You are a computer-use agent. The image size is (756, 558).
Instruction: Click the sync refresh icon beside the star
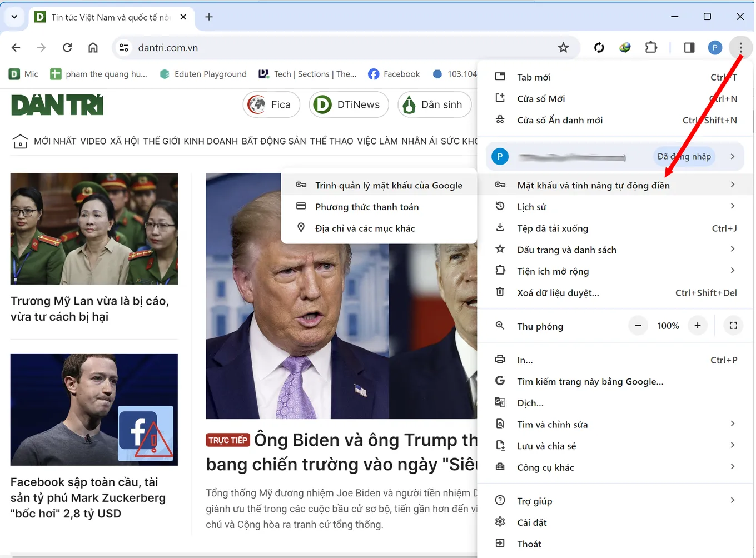click(x=599, y=48)
